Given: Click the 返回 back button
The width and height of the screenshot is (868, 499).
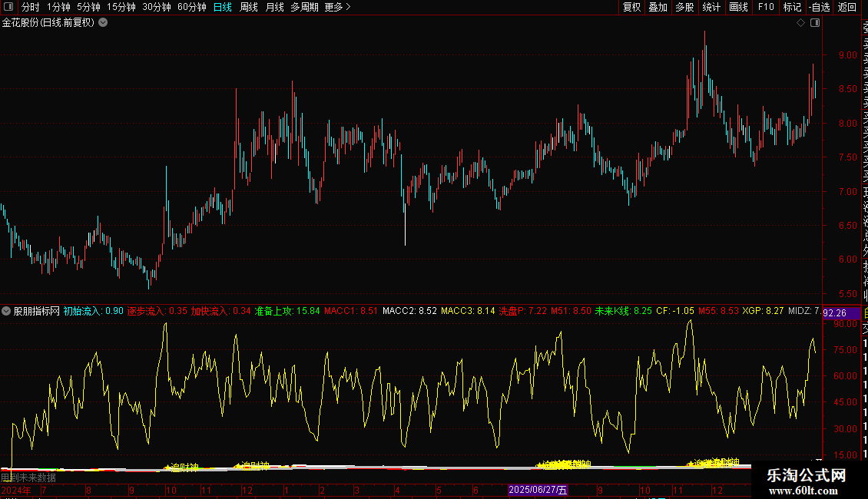Looking at the screenshot, I should pyautogui.click(x=847, y=7).
